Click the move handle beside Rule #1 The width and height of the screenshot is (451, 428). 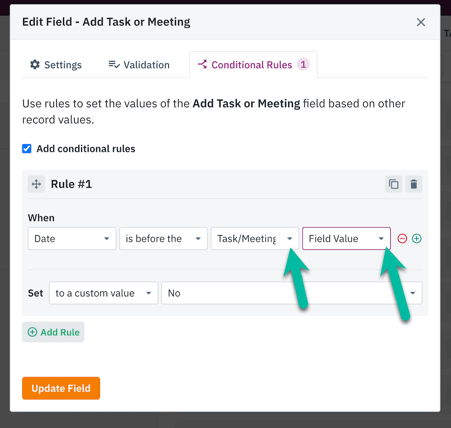coord(36,184)
